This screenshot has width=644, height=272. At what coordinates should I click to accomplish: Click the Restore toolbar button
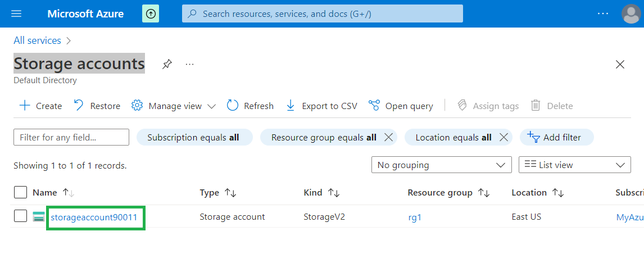click(x=97, y=106)
